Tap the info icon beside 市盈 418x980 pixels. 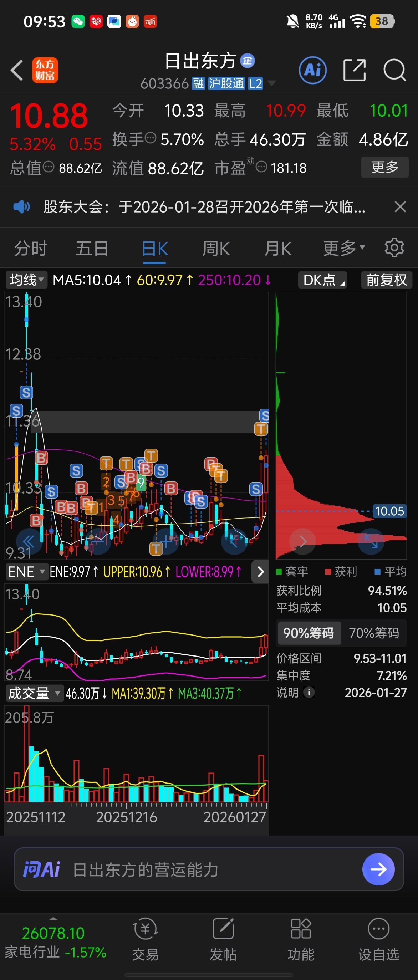[261, 167]
